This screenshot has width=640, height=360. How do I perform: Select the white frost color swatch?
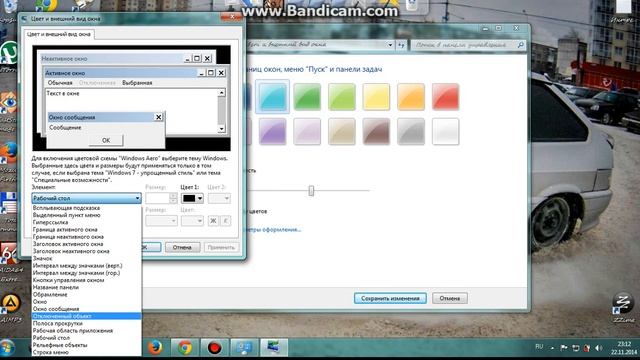click(446, 131)
